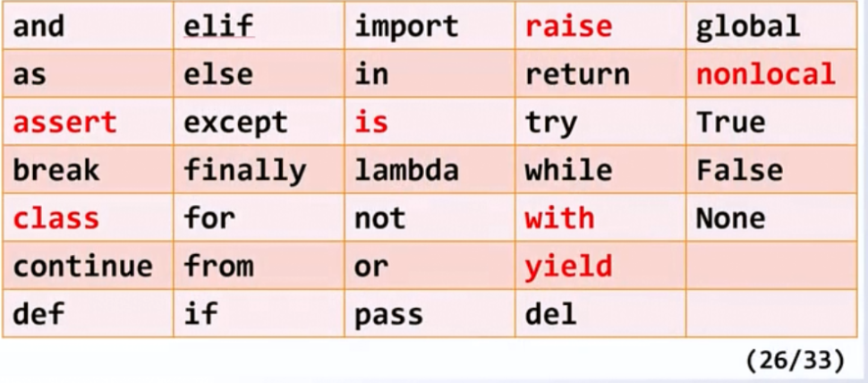Select the 'continue' keyword cell
The height and width of the screenshot is (383, 868).
(x=82, y=266)
